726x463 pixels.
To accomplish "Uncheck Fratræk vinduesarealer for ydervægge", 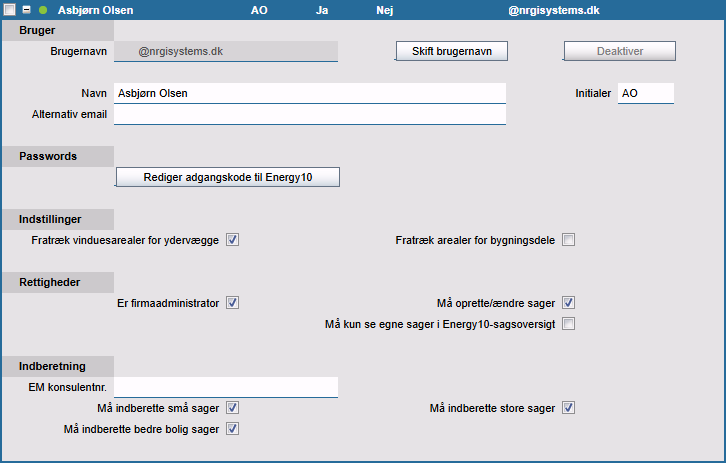I will click(232, 240).
